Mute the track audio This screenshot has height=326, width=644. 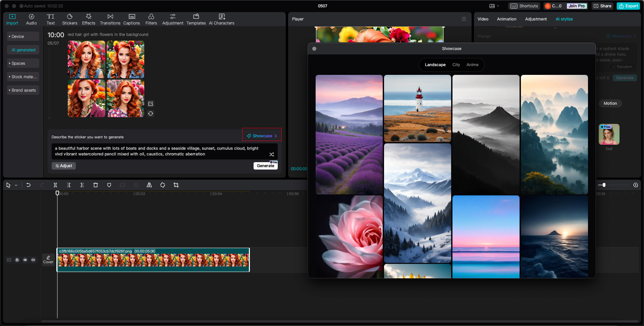click(x=33, y=260)
